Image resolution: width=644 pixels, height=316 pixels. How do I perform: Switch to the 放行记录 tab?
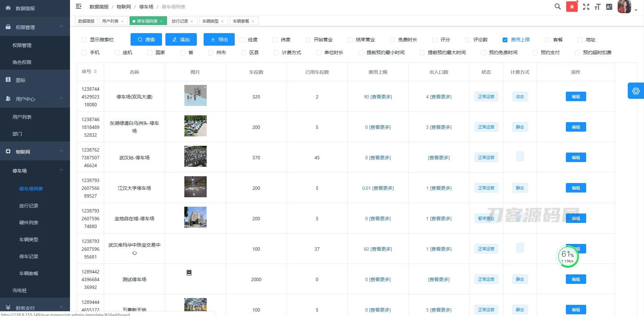tap(180, 21)
